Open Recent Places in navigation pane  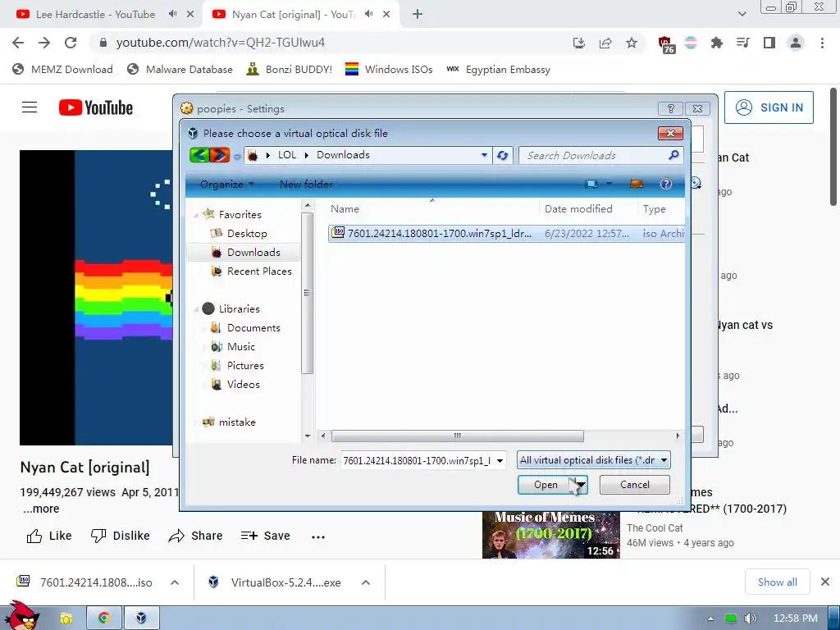point(258,271)
